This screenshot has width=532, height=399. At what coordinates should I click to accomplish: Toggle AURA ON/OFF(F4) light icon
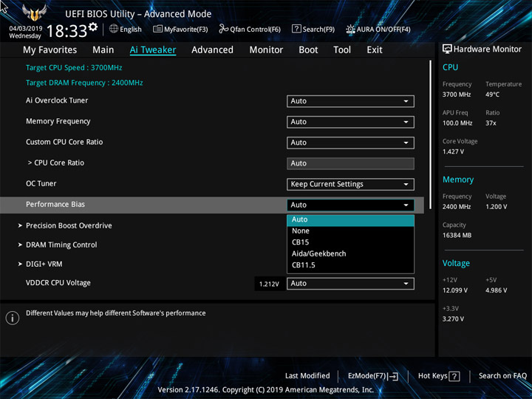click(350, 29)
